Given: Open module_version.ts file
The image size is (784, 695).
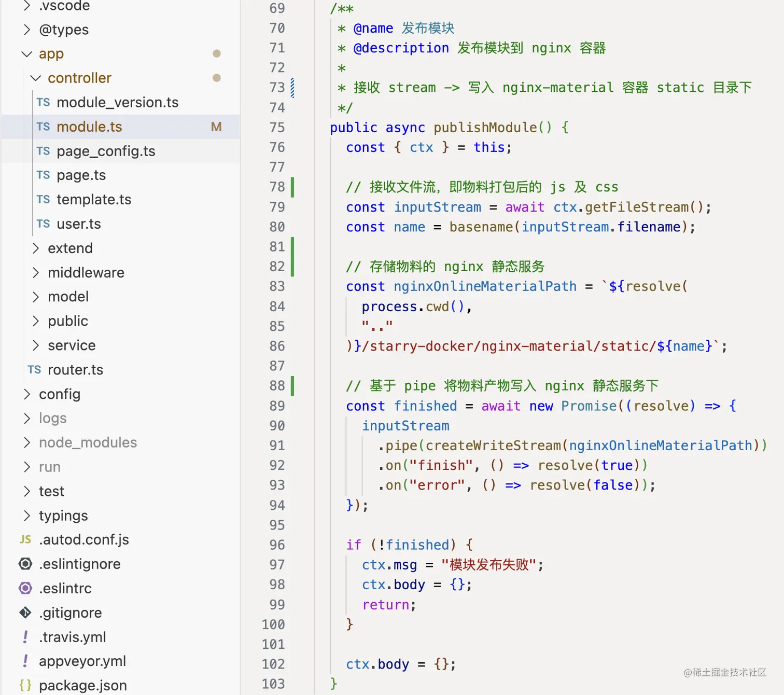Looking at the screenshot, I should point(118,102).
